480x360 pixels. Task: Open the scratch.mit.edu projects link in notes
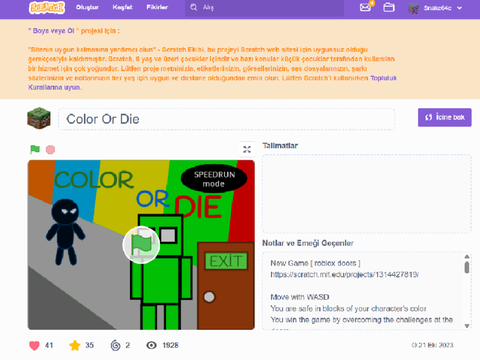pos(345,274)
